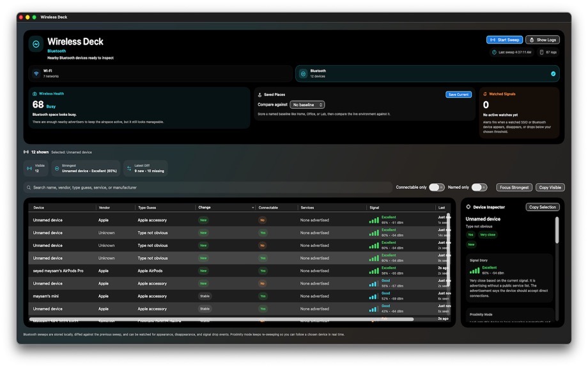Image resolution: width=588 pixels, height=368 pixels.
Task: Toggle the Connectable only switch
Action: 437,188
